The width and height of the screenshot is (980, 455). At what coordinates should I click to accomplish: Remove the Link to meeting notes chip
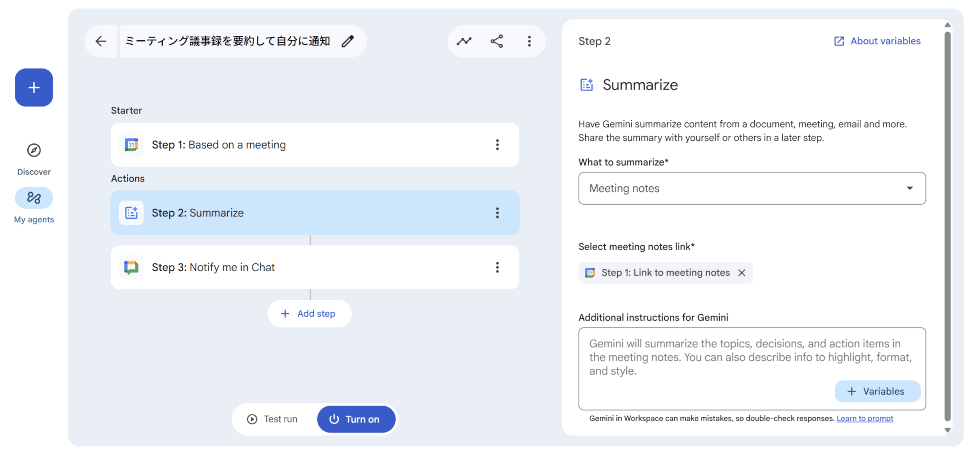pyautogui.click(x=742, y=273)
